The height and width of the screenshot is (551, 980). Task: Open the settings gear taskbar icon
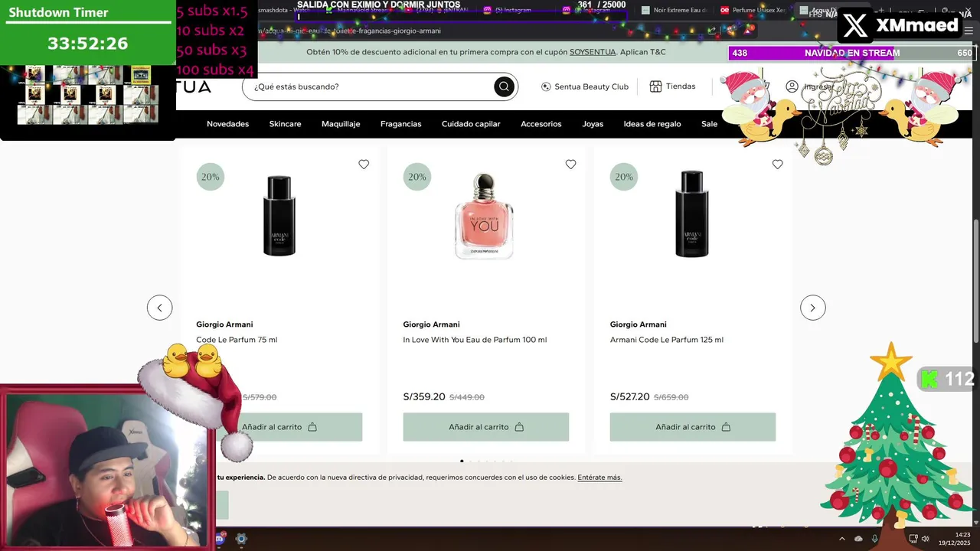[241, 539]
